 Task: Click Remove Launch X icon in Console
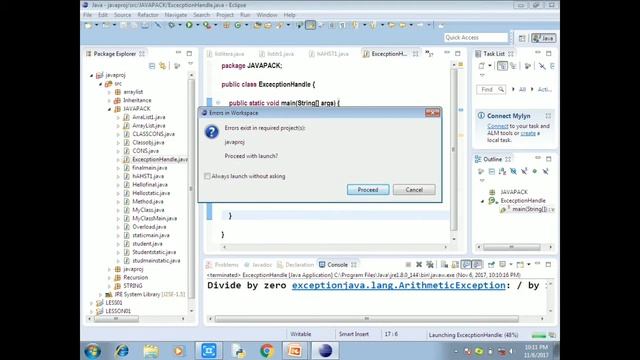[x=419, y=264]
